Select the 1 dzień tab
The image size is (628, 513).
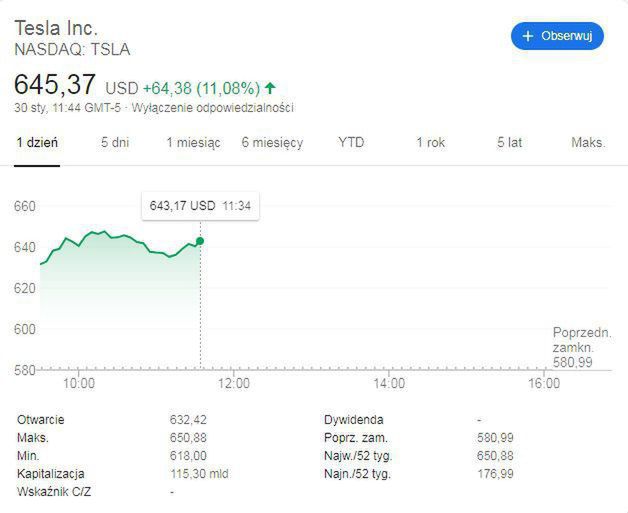[37, 143]
